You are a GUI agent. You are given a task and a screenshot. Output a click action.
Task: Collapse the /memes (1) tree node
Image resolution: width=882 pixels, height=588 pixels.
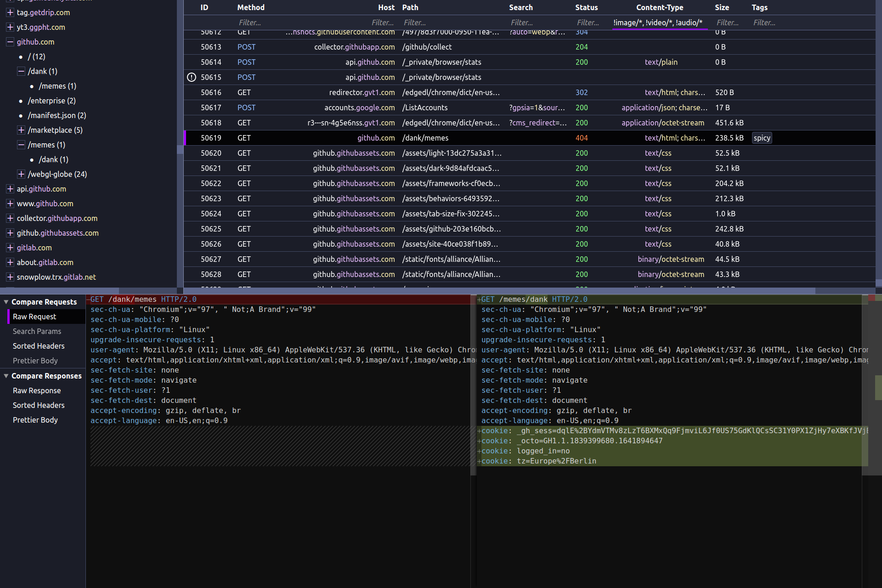click(x=21, y=145)
